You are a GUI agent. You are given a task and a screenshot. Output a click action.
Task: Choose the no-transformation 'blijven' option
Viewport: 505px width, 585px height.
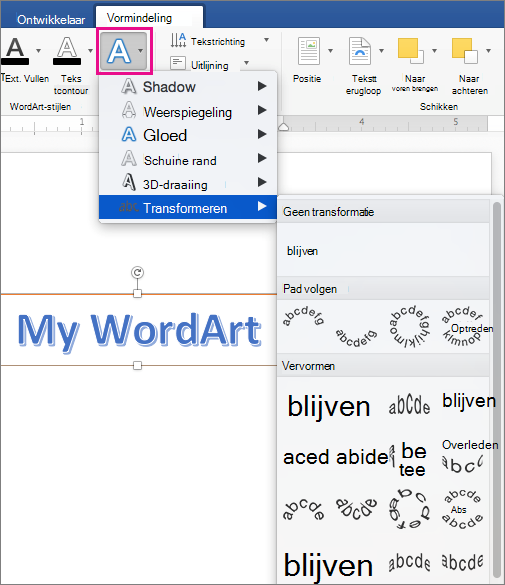point(302,251)
